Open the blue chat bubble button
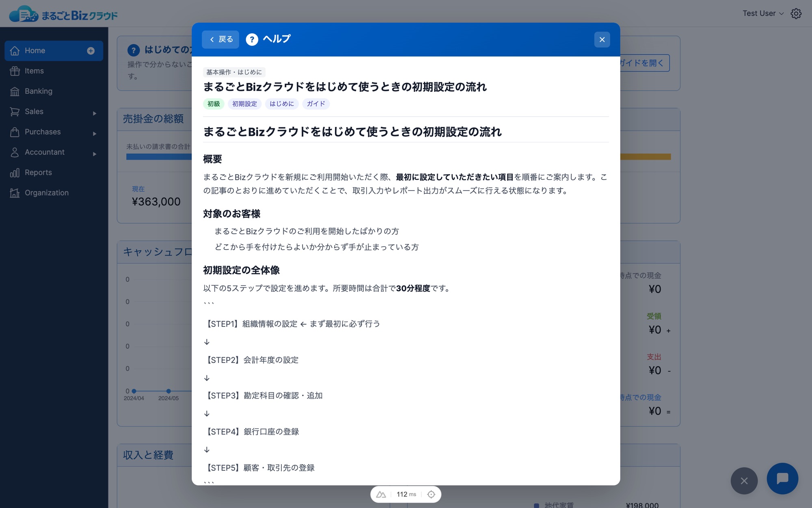The height and width of the screenshot is (508, 812). click(782, 479)
